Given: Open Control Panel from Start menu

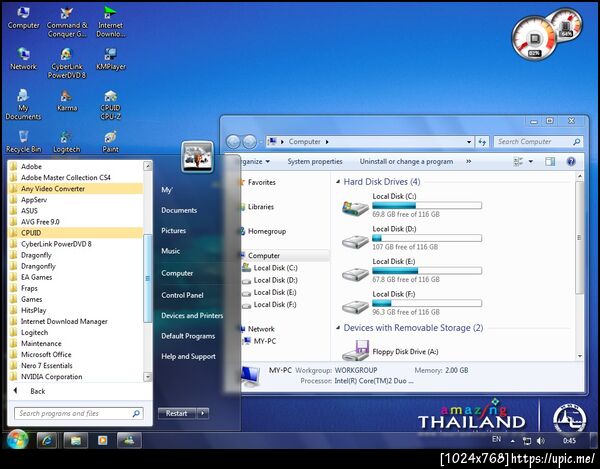Looking at the screenshot, I should pos(182,295).
